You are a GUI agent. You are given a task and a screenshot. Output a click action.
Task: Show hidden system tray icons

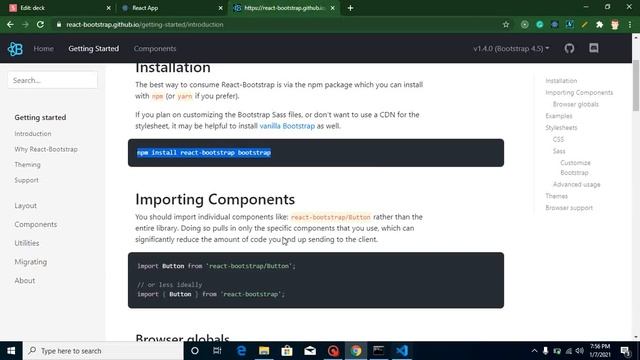click(534, 351)
